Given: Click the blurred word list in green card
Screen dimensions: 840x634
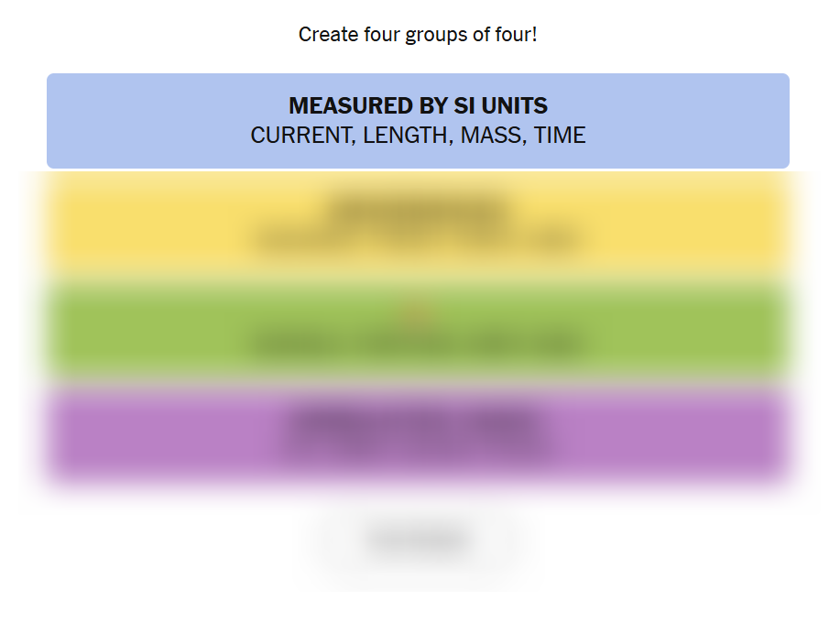Looking at the screenshot, I should [x=418, y=346].
